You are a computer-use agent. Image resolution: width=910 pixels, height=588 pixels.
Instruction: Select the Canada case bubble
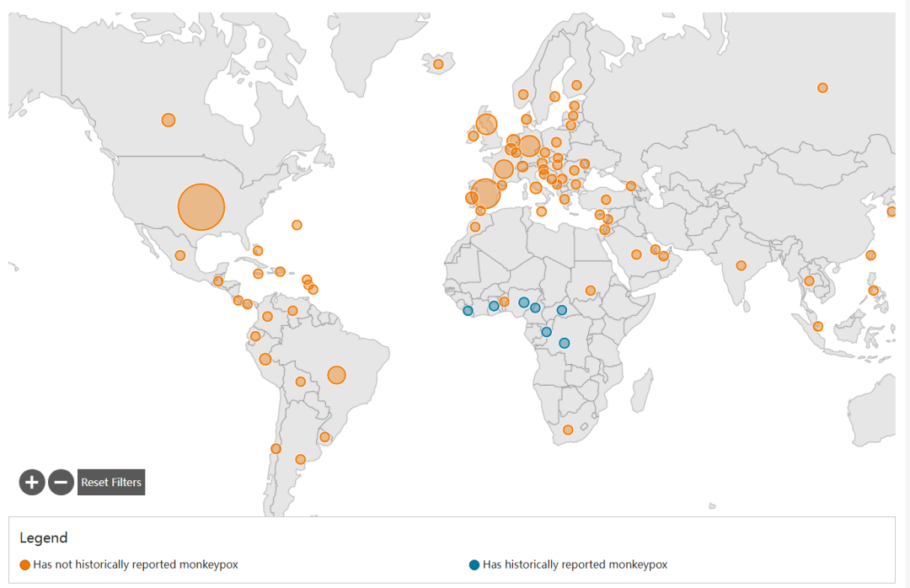pyautogui.click(x=169, y=120)
